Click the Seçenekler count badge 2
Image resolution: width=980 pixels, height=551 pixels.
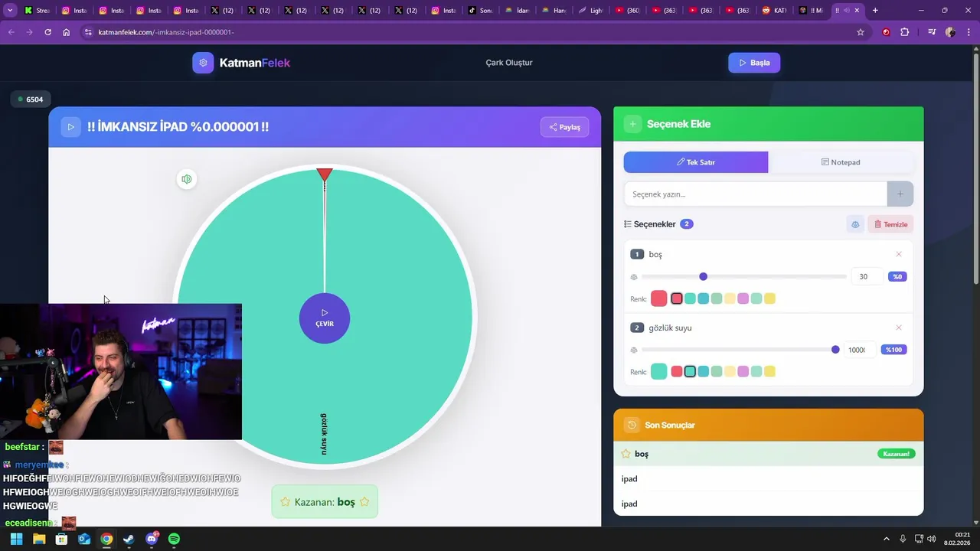point(687,224)
